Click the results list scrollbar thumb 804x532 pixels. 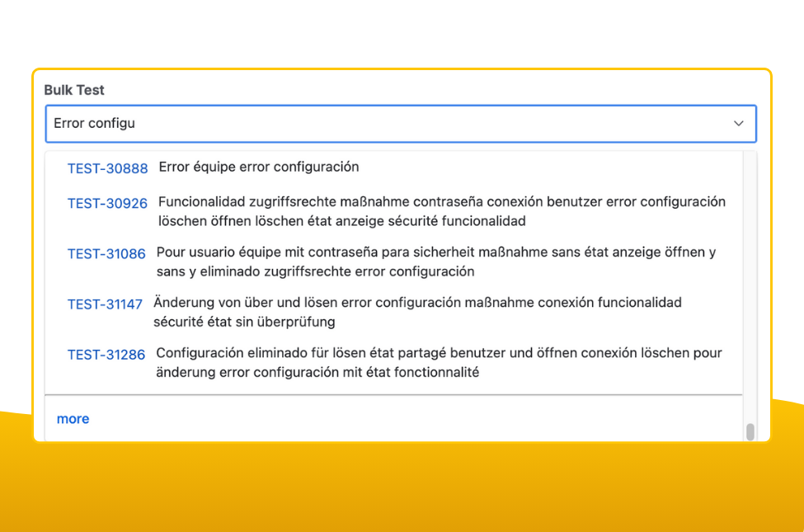750,431
